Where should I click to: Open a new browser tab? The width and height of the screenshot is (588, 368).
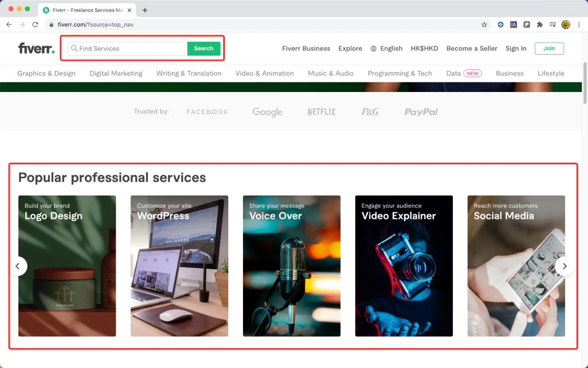click(145, 10)
